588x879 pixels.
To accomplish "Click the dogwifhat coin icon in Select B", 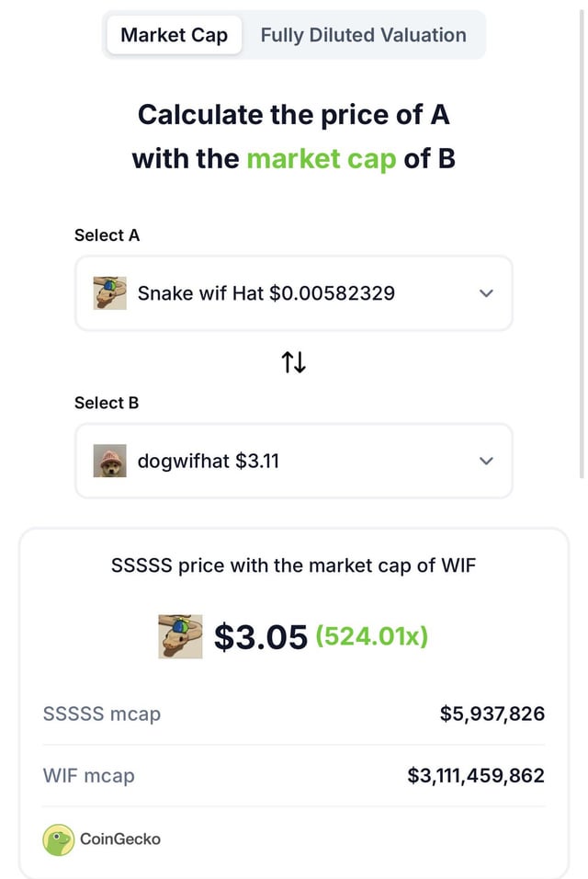I will point(109,461).
